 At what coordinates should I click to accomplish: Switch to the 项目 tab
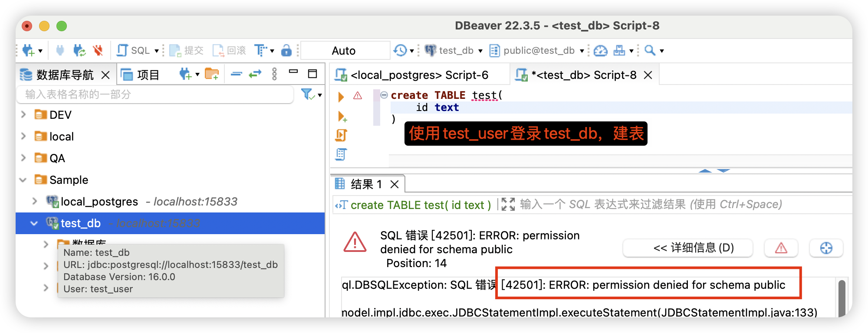coord(140,75)
